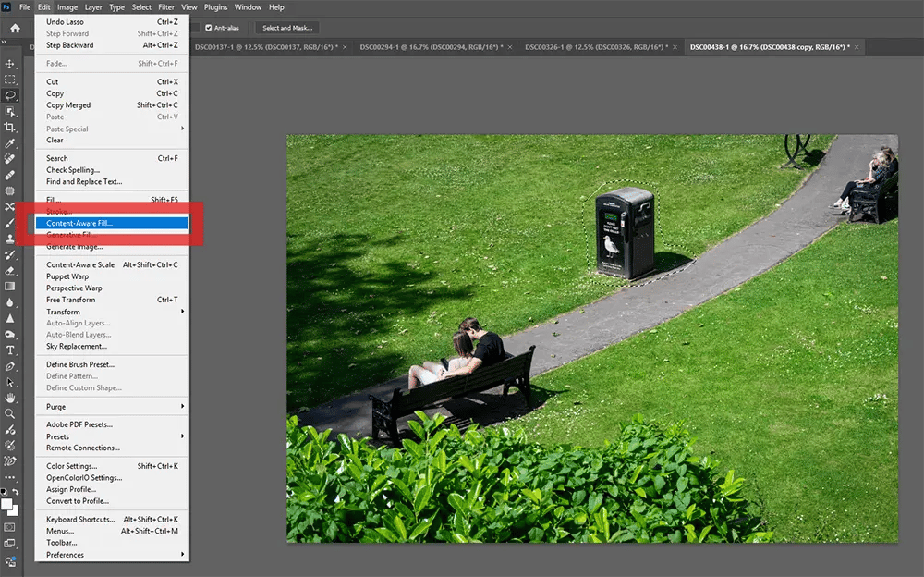The width and height of the screenshot is (924, 577).
Task: Open Edit Toolbar three-dots icon
Action: point(10,477)
